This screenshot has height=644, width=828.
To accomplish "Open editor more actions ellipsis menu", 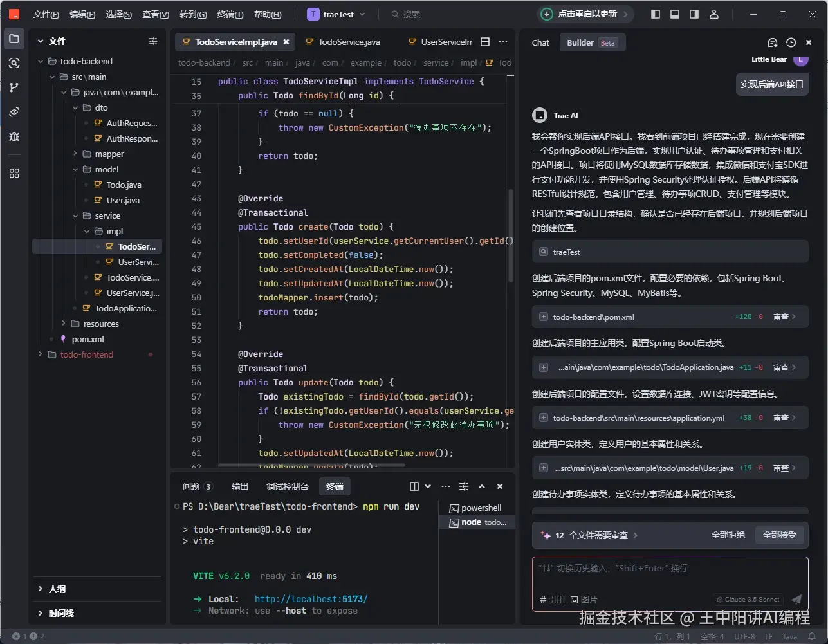I will (503, 42).
